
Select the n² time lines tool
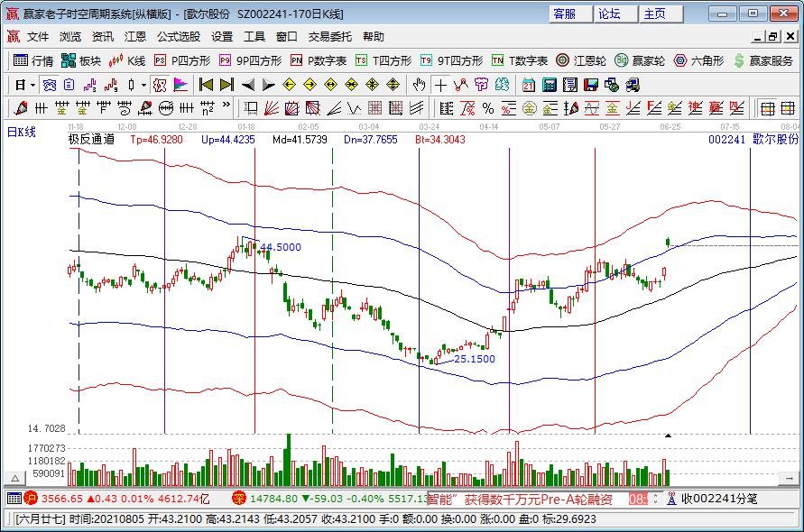208,109
